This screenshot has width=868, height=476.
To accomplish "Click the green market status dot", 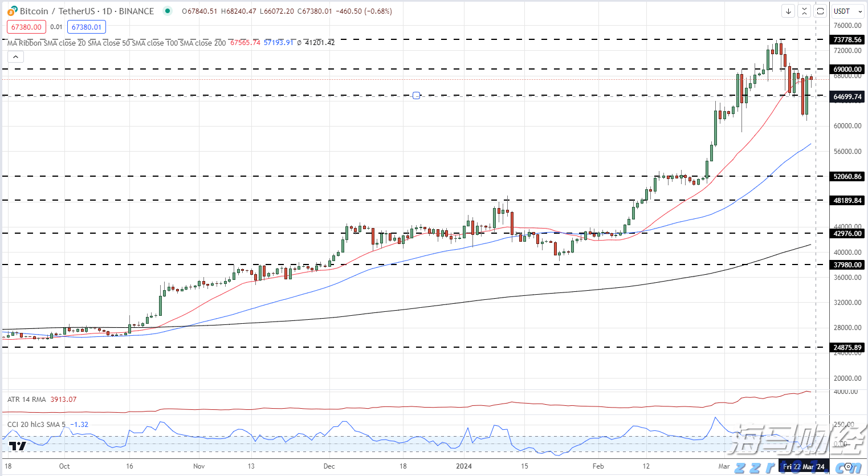I will (167, 11).
